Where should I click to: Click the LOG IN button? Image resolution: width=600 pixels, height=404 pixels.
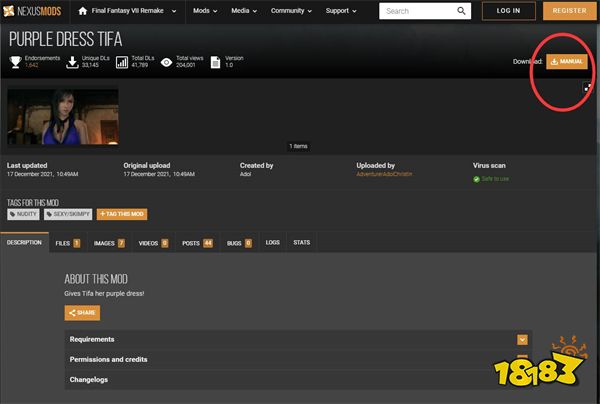pyautogui.click(x=508, y=11)
